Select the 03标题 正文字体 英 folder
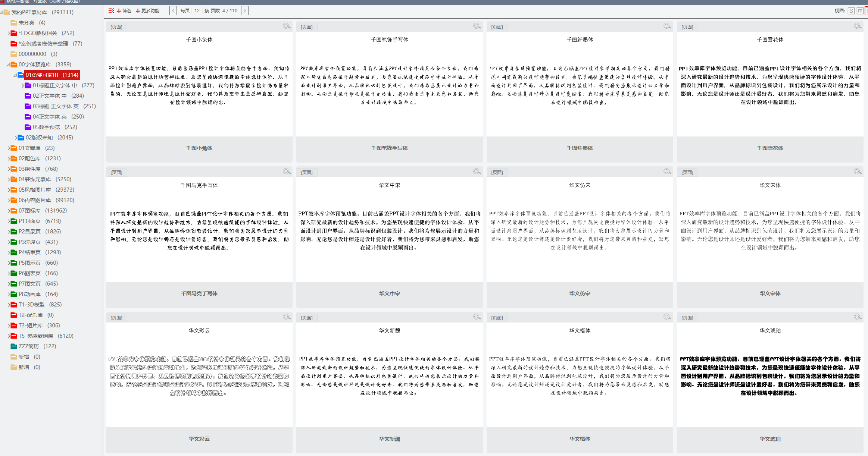Screen dimensions: 868x456 point(64,106)
